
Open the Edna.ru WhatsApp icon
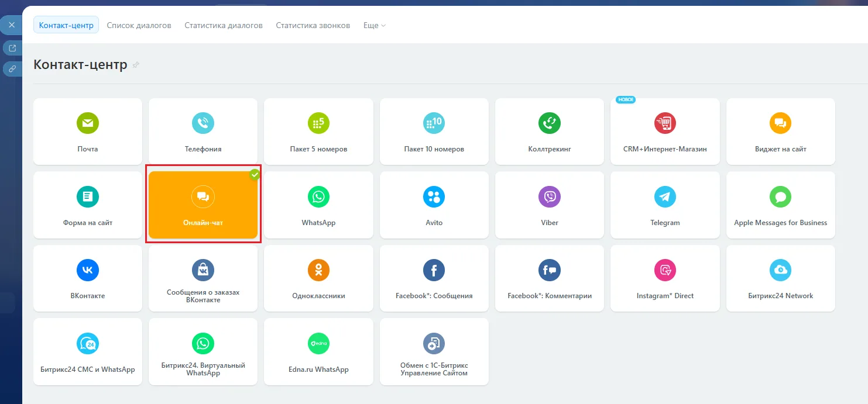click(318, 343)
